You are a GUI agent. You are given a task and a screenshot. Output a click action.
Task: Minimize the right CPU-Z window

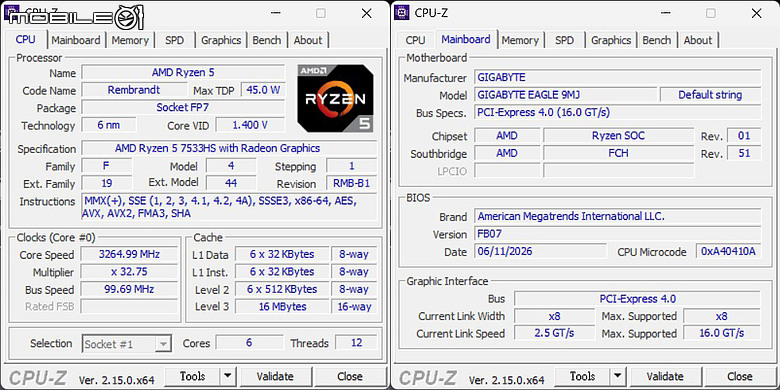click(x=665, y=13)
